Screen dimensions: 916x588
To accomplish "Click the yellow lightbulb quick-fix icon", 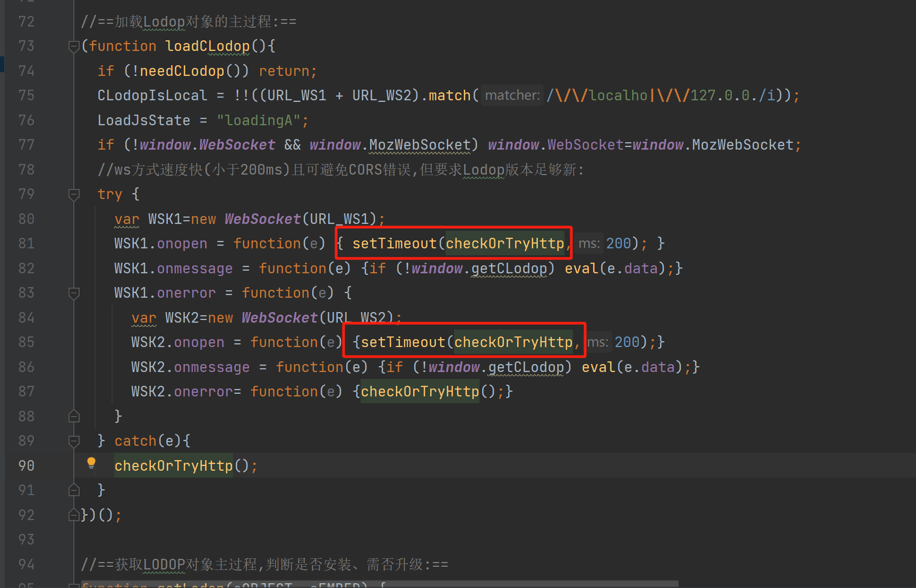I will click(x=91, y=463).
